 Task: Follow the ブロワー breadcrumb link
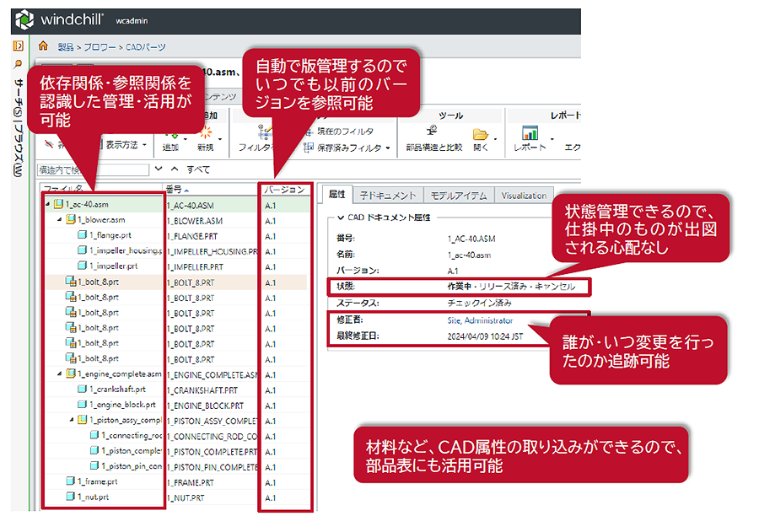click(100, 47)
